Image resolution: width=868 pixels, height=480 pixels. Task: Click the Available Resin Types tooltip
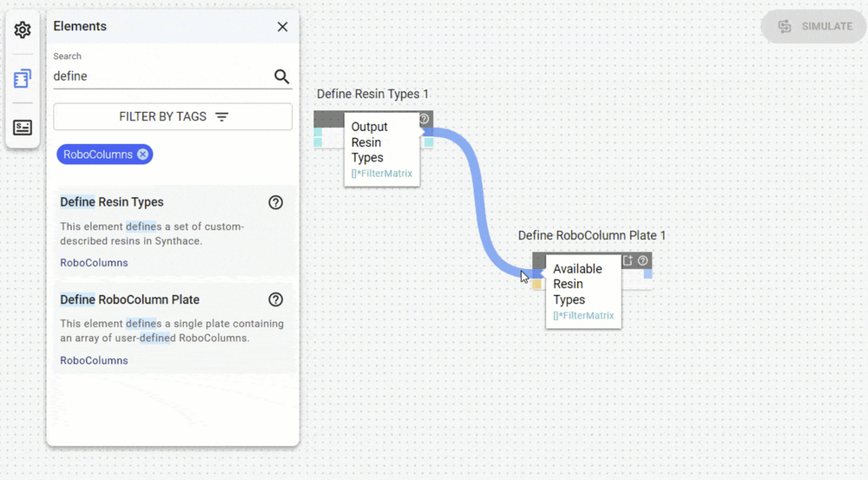(583, 292)
